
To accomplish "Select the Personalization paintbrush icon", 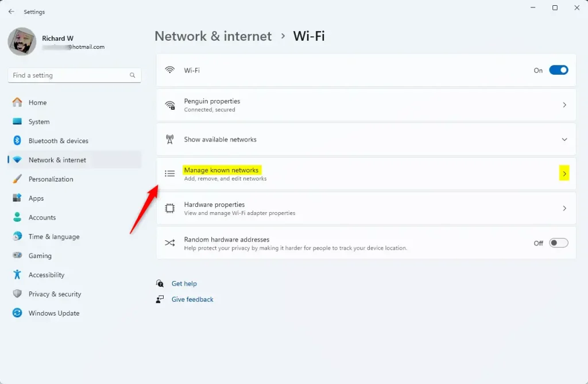I will click(18, 179).
